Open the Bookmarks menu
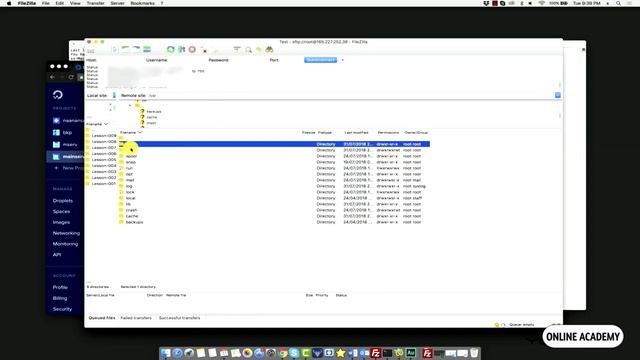This screenshot has width=640, height=360. (x=142, y=3)
